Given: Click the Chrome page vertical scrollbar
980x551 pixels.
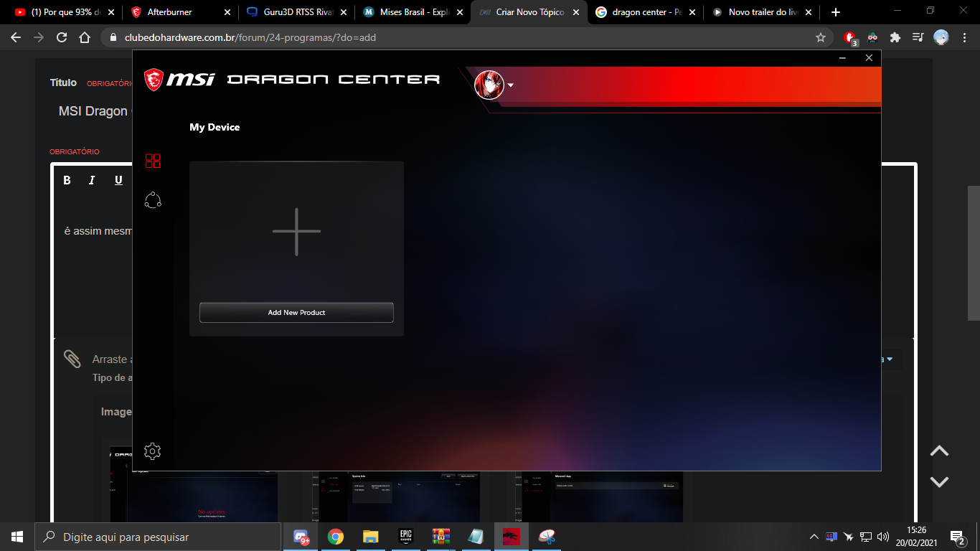Looking at the screenshot, I should 974,253.
